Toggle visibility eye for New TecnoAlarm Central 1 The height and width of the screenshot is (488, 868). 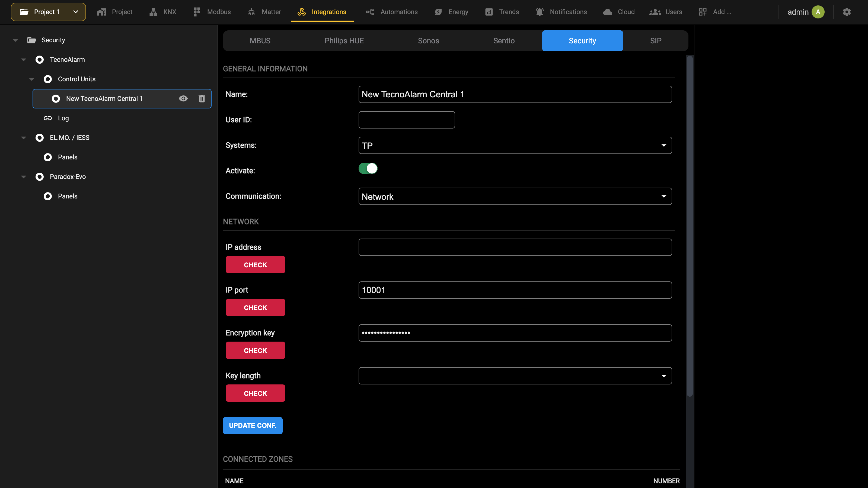[x=183, y=99]
